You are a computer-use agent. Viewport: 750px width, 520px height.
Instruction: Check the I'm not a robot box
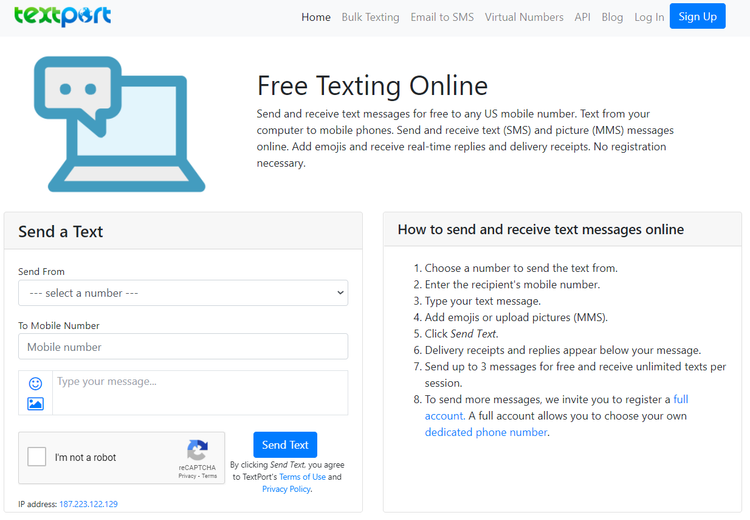pos(37,457)
